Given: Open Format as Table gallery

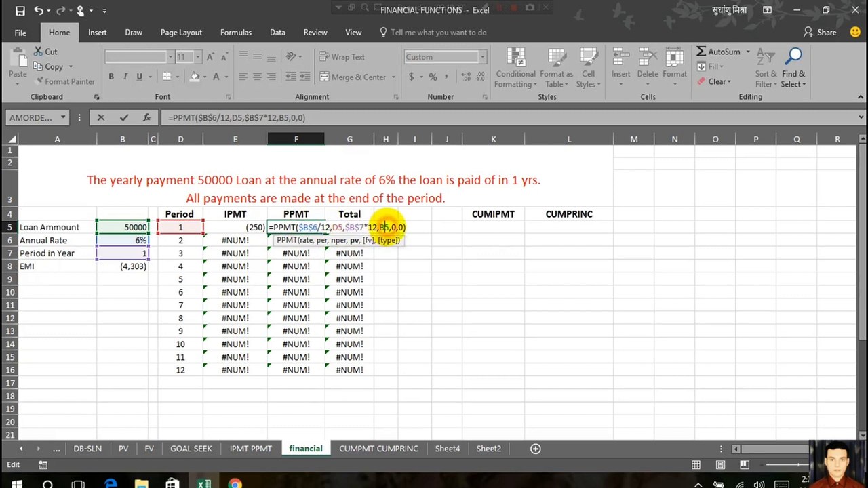Looking at the screenshot, I should [x=556, y=68].
